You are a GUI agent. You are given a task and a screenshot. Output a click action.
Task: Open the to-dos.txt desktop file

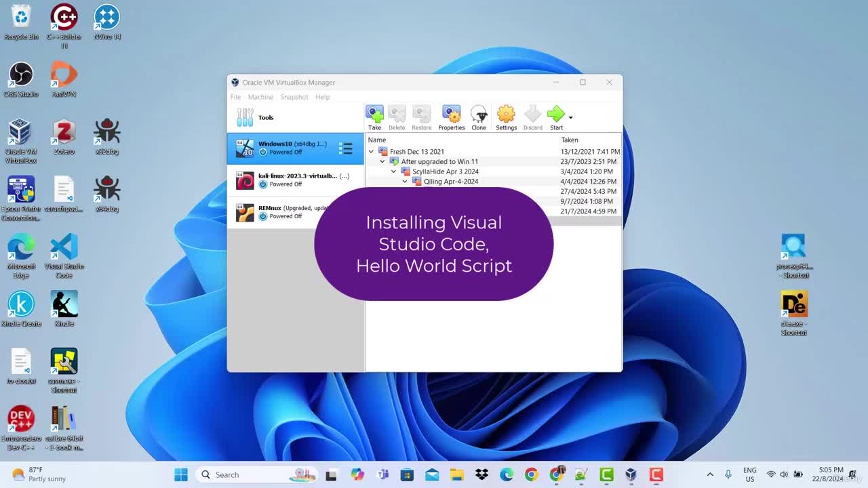[x=21, y=367]
